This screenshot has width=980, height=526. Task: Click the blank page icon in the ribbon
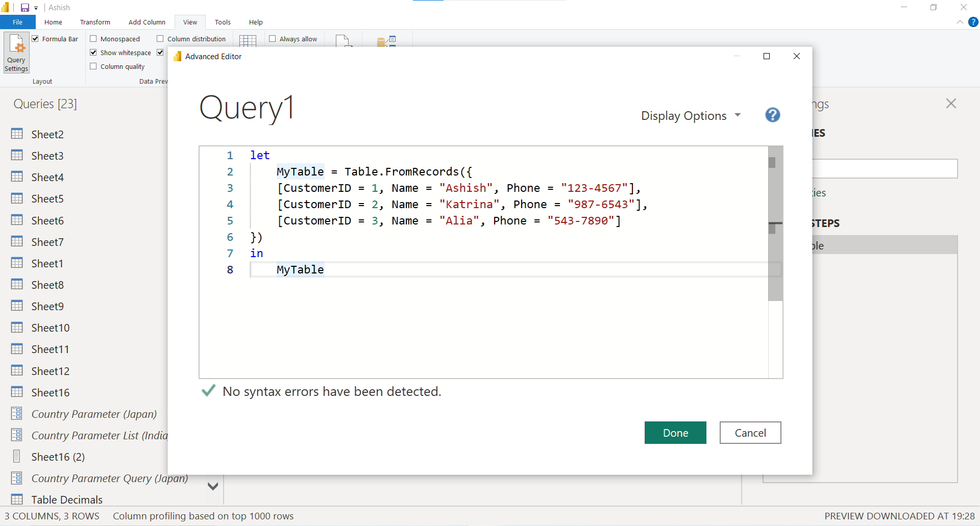tap(343, 41)
